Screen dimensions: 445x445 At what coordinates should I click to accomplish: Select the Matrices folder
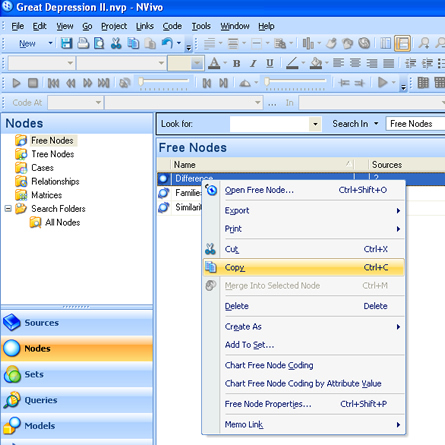click(46, 195)
